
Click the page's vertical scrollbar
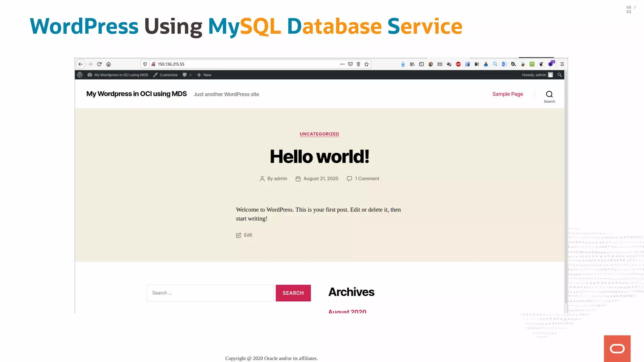tap(566, 189)
